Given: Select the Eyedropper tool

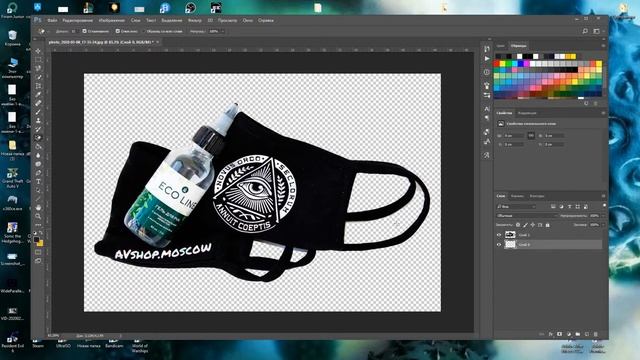Looking at the screenshot, I should click(x=38, y=95).
